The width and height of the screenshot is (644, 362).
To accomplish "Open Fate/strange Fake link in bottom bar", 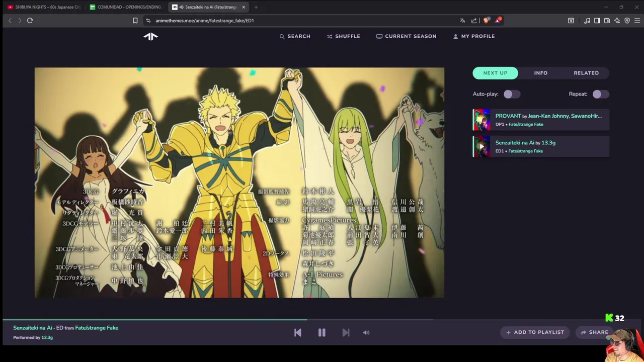I will tap(97, 328).
